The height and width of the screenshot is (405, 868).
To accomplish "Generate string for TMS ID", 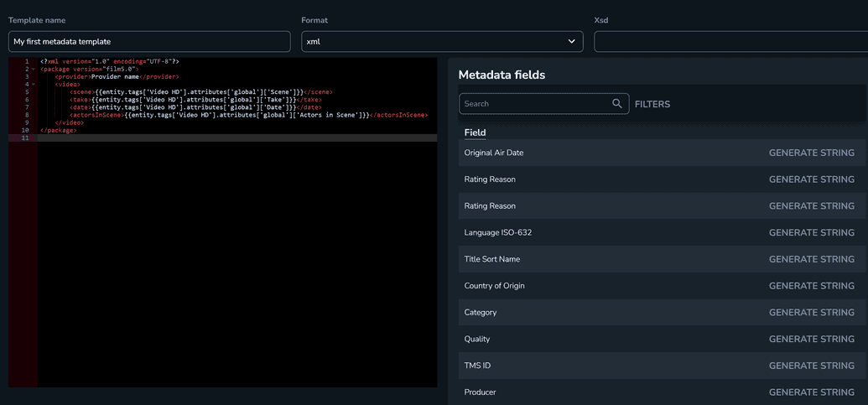I will [812, 365].
